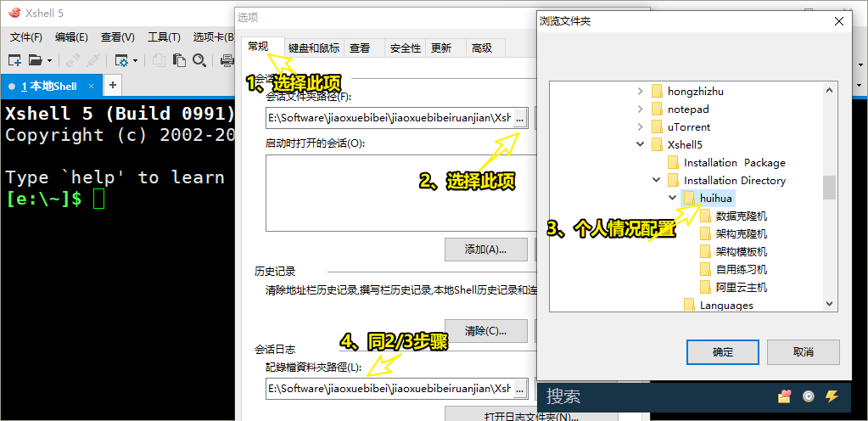The height and width of the screenshot is (421, 868).
Task: Click the 搜索 search bar
Action: click(693, 396)
